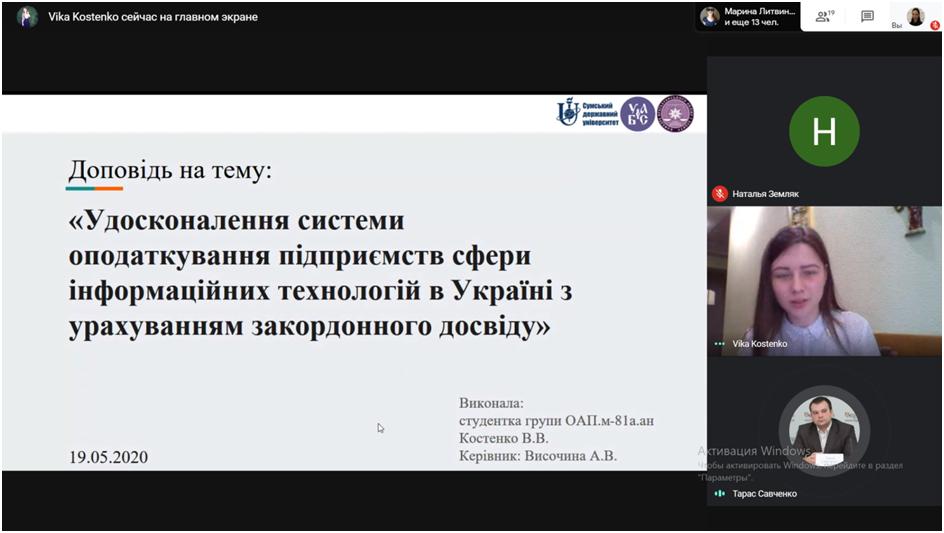Open the meeting chat panel

867,16
